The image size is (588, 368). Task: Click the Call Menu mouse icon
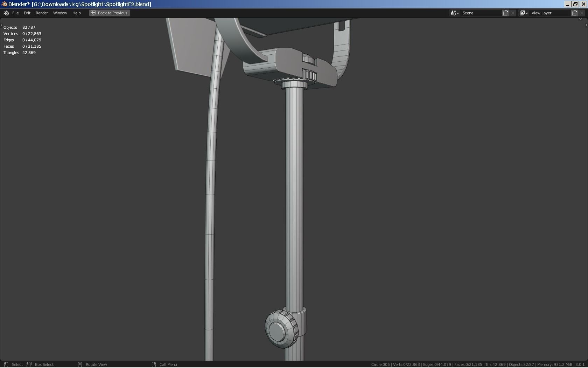154,364
